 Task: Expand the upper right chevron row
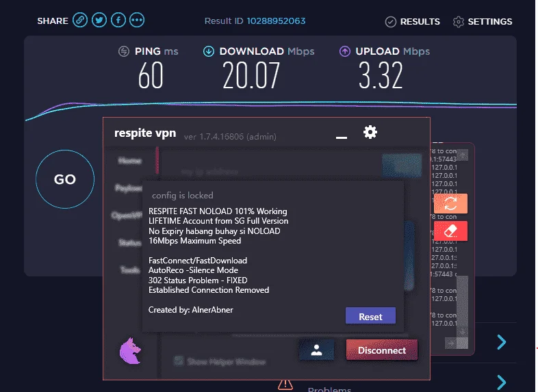(x=502, y=342)
